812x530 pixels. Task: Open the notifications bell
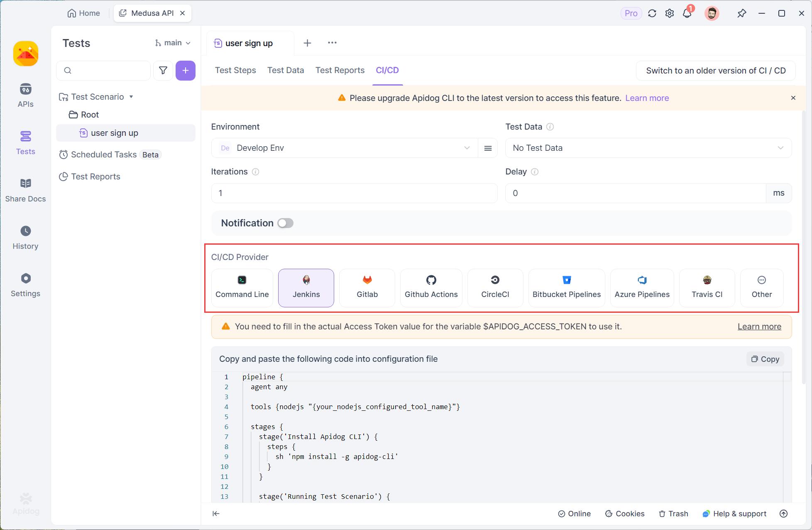(x=687, y=13)
